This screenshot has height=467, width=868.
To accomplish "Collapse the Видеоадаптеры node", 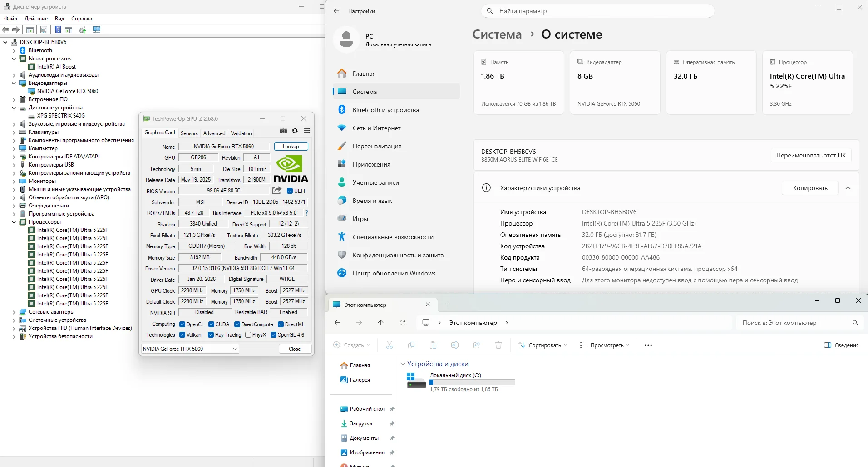I will pyautogui.click(x=14, y=83).
